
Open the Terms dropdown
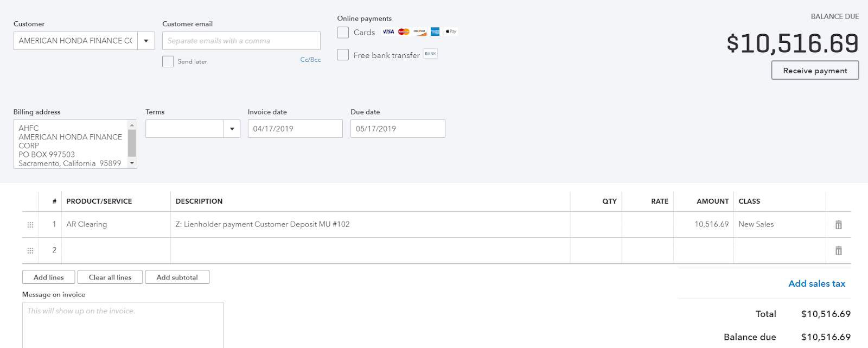[232, 129]
